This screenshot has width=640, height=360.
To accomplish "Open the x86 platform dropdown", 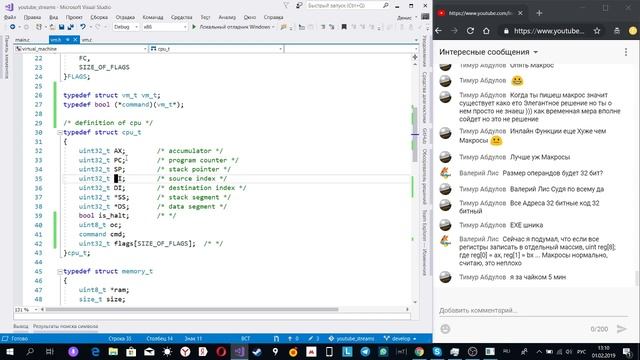I will pyautogui.click(x=165, y=27).
